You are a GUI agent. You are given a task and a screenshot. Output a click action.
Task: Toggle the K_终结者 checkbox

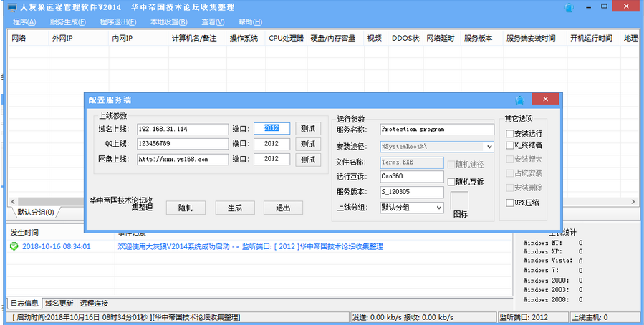point(510,145)
